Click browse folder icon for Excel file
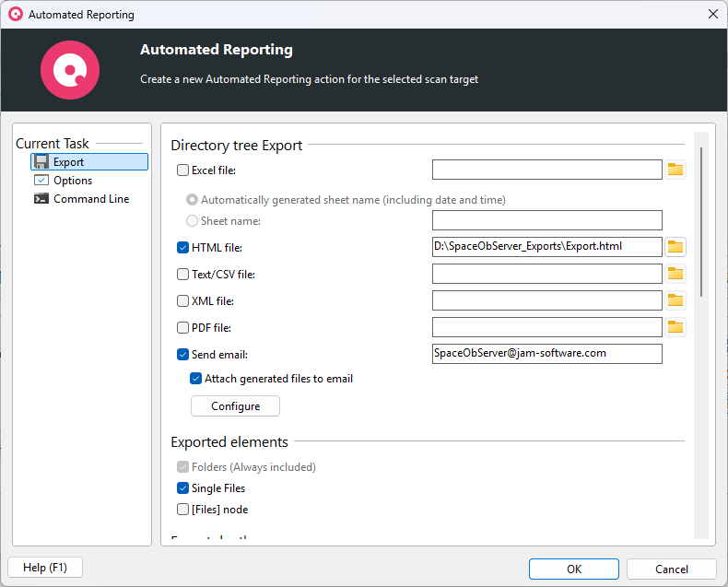 [x=675, y=170]
